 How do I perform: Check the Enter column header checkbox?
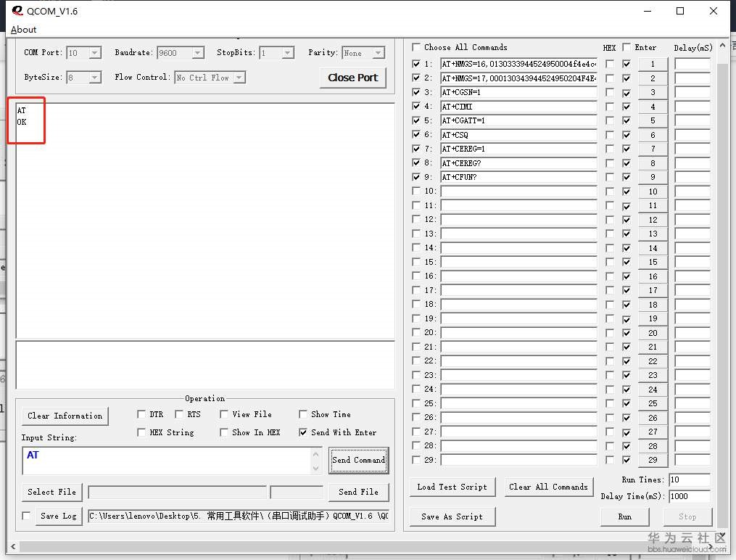[627, 47]
